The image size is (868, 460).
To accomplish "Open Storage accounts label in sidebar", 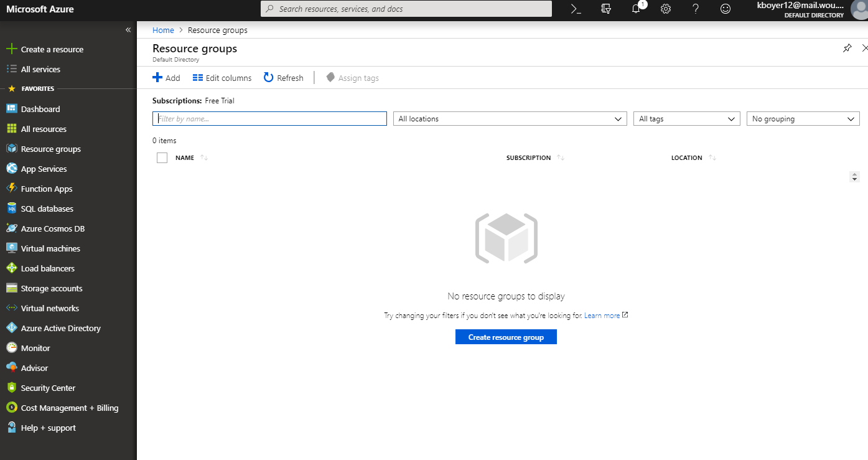I will point(52,288).
